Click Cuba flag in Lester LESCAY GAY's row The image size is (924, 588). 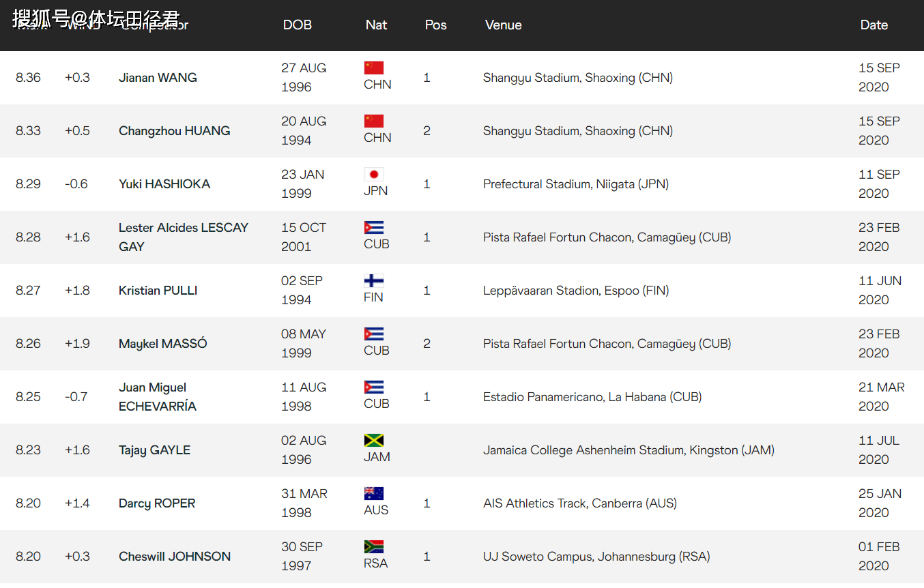point(373,228)
